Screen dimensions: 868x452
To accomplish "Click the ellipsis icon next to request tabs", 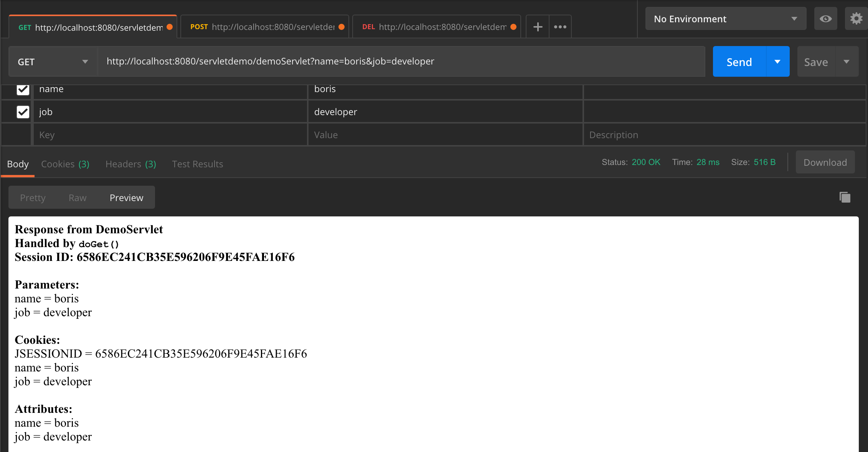I will (560, 26).
